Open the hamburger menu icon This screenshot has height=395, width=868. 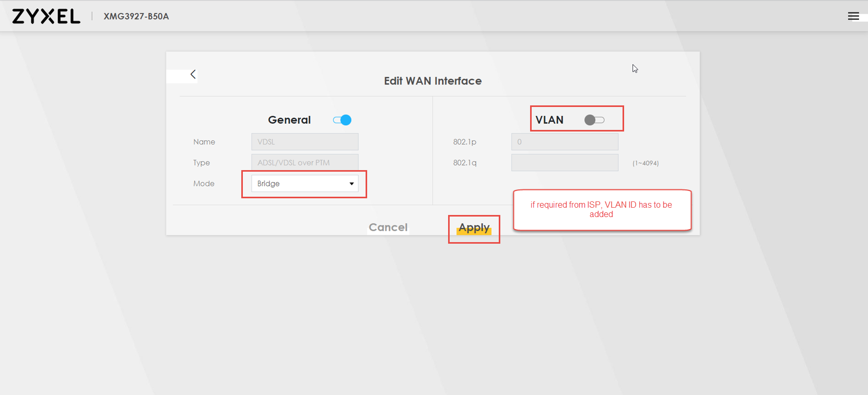[853, 16]
